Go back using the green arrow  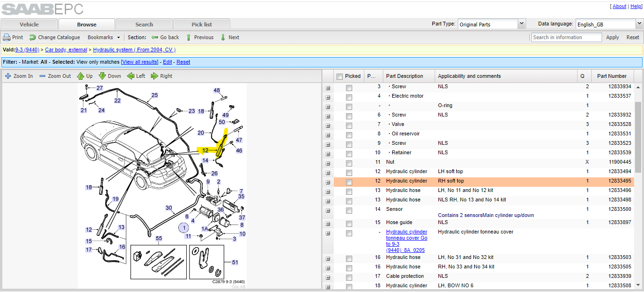point(155,37)
